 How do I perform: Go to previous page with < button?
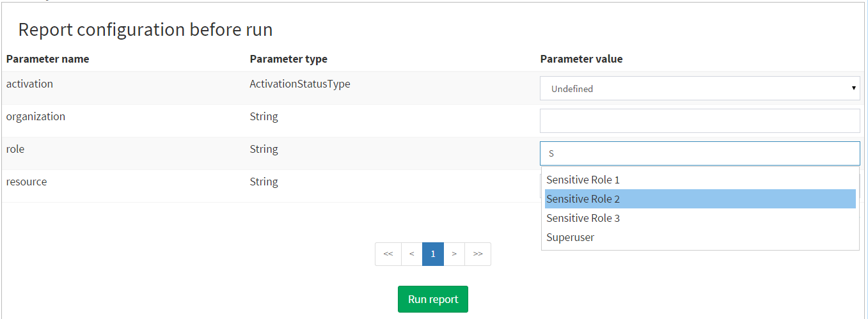(412, 254)
